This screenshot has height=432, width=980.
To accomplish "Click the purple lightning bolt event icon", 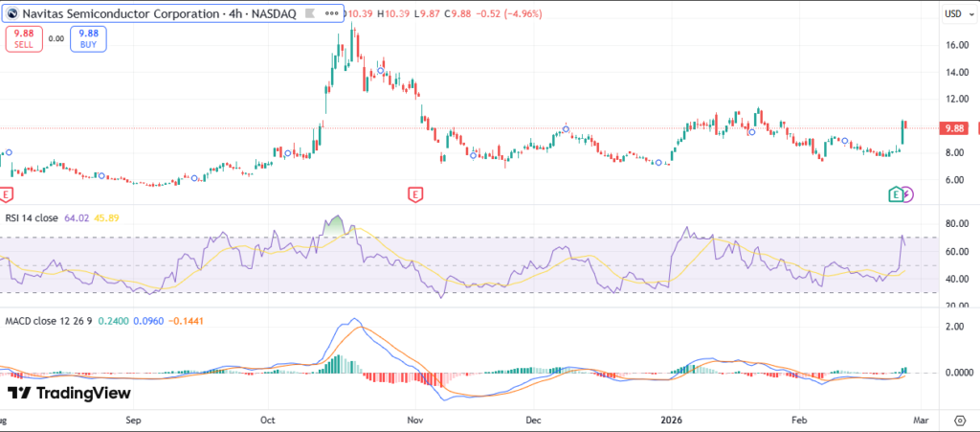I will pyautogui.click(x=907, y=194).
